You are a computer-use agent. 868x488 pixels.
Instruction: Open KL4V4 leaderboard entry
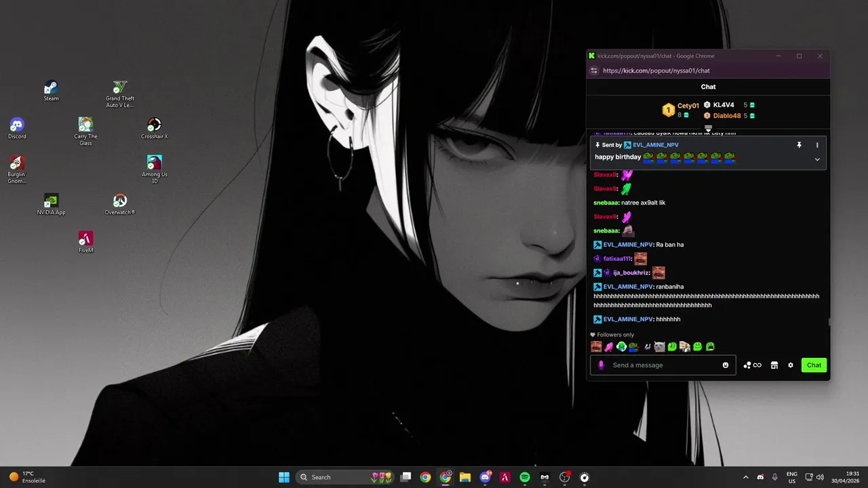tap(730, 105)
